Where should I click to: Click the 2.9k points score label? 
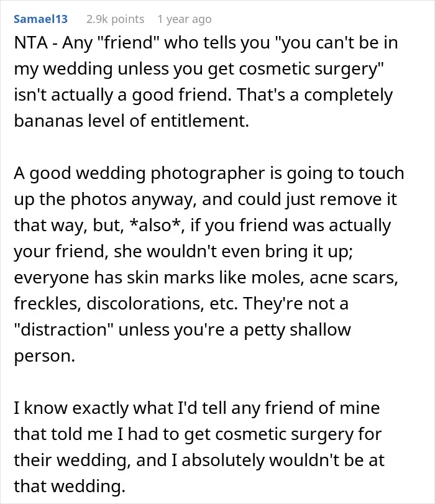(115, 19)
